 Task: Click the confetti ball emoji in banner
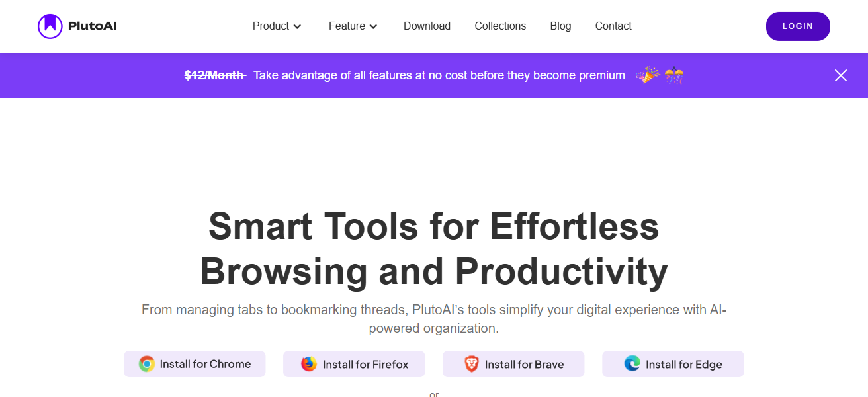[x=674, y=75]
